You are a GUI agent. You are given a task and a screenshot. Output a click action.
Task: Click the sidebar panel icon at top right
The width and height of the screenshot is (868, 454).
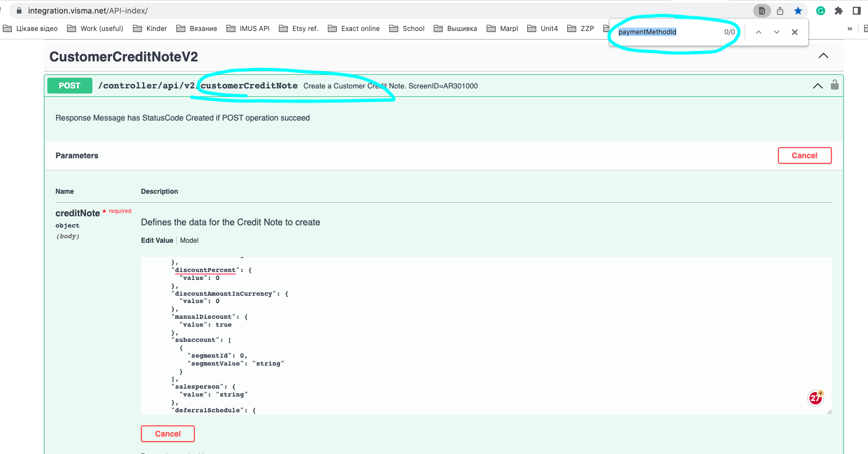[857, 10]
